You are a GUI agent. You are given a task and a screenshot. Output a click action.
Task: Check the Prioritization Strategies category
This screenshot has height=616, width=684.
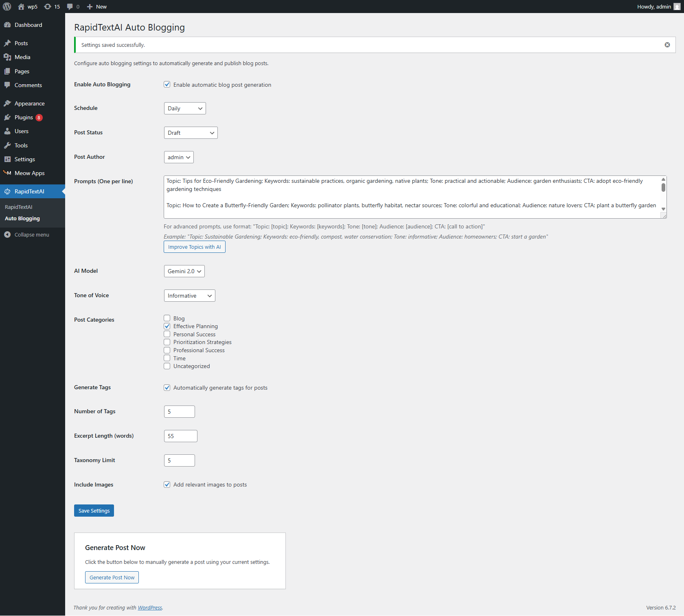point(167,342)
